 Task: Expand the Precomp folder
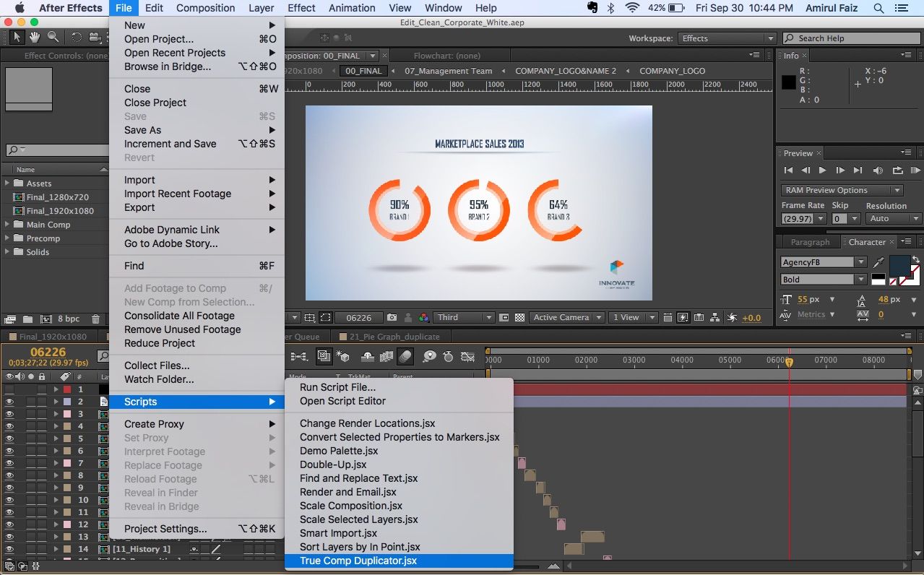[x=7, y=238]
